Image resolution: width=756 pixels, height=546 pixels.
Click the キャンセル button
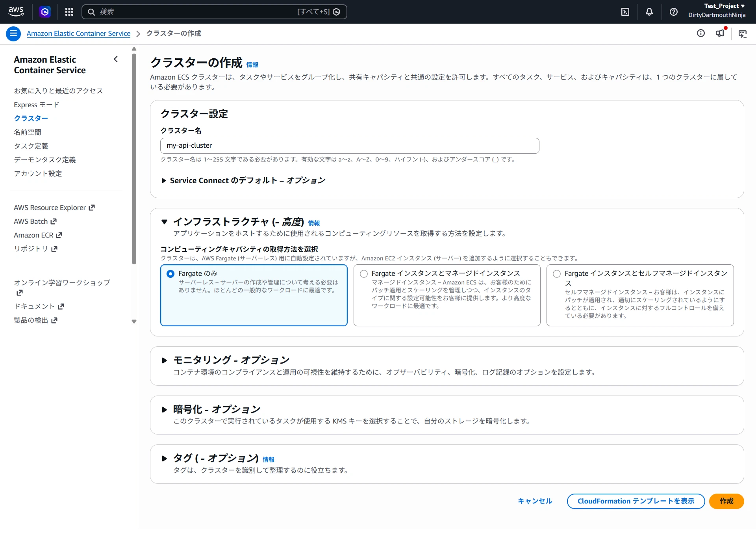(535, 501)
